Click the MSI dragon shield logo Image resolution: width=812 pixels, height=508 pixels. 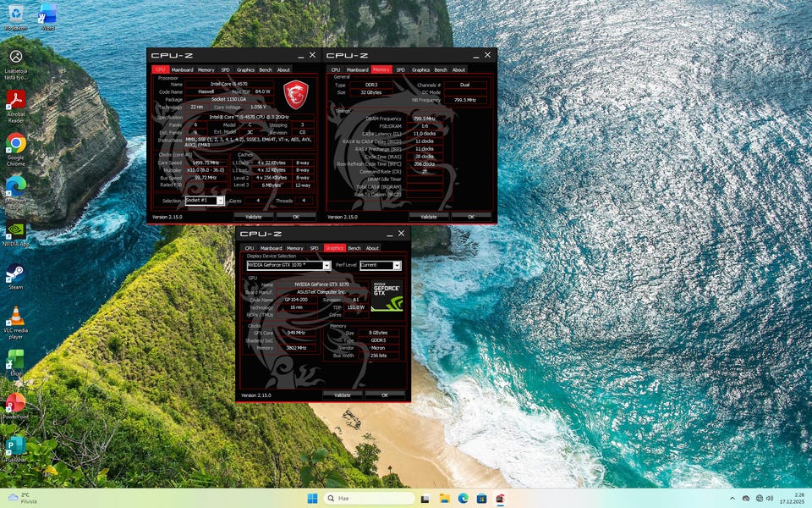click(296, 94)
